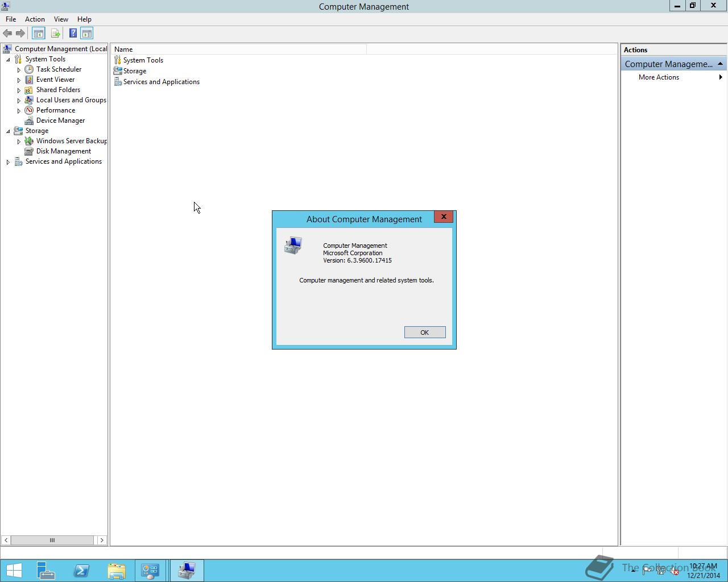
Task: Click the Forward arrow toolbar icon
Action: point(20,34)
